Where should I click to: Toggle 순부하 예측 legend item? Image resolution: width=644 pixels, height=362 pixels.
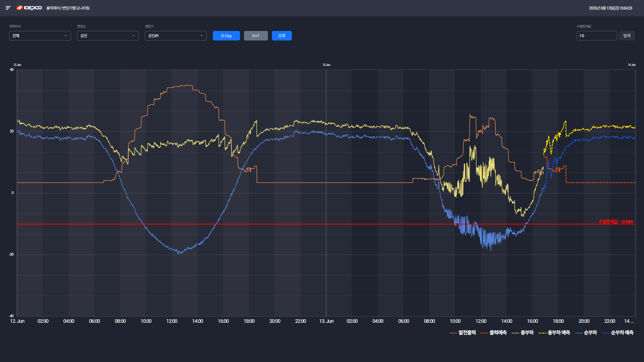tap(622, 333)
